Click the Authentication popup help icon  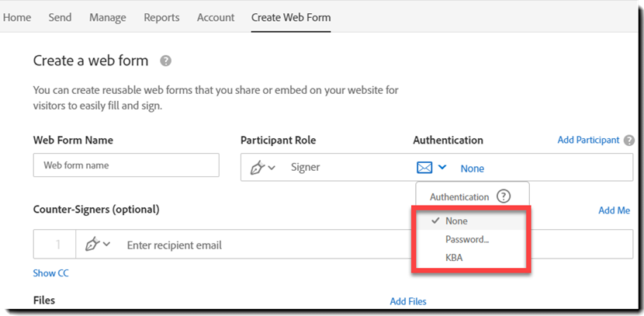tap(504, 196)
